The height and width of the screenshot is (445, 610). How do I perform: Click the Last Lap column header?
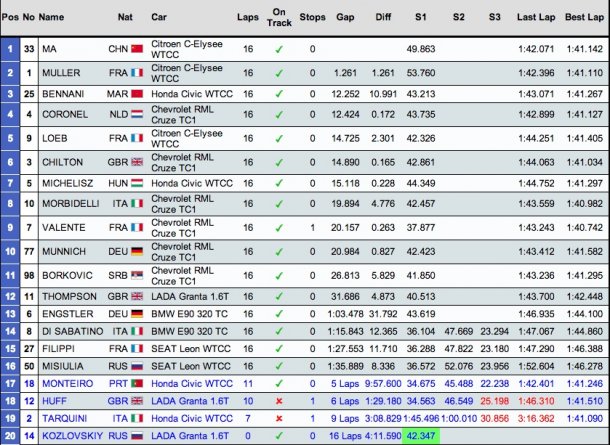[x=536, y=17]
